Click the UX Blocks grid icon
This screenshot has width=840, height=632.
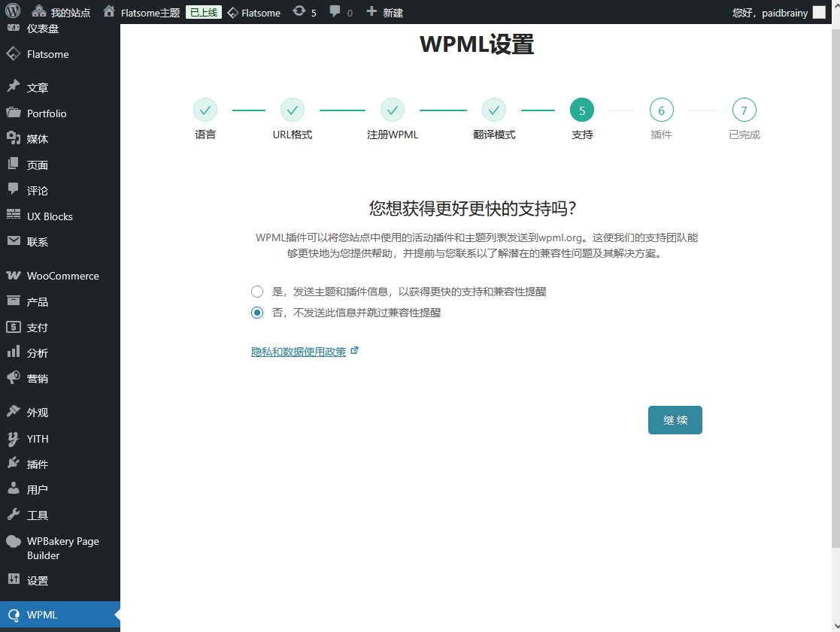[x=14, y=215]
